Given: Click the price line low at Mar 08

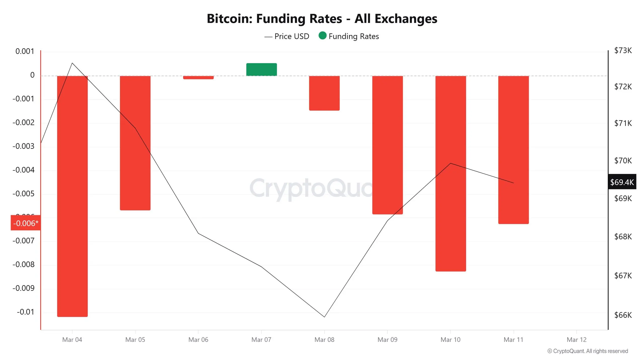Looking at the screenshot, I should (x=324, y=317).
